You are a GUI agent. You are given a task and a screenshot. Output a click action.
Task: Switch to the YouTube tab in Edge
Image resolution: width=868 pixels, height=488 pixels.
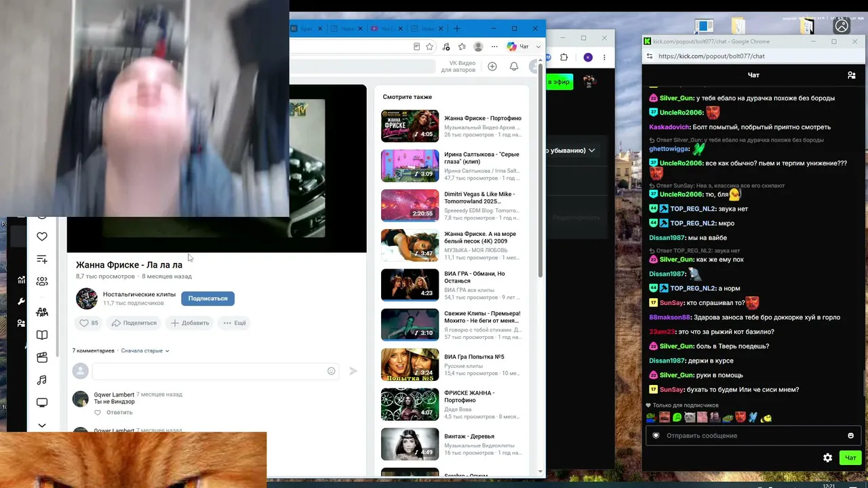(x=382, y=28)
